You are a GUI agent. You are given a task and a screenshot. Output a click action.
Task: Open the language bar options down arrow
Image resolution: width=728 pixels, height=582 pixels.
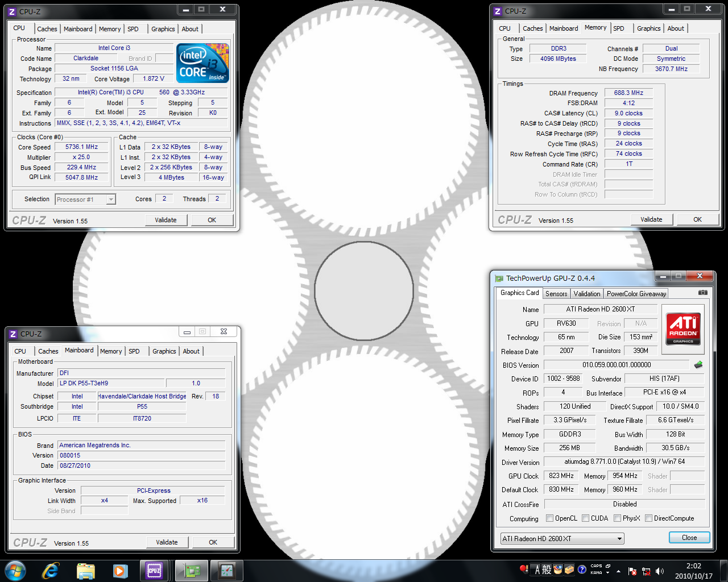[x=608, y=573]
